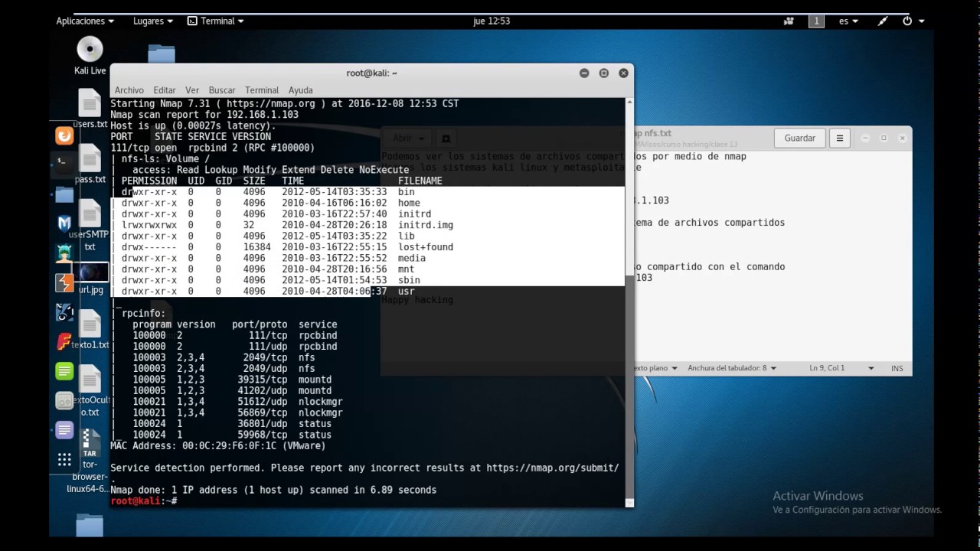Click gedit text 'ema de archivos compartidos'

click(710, 223)
